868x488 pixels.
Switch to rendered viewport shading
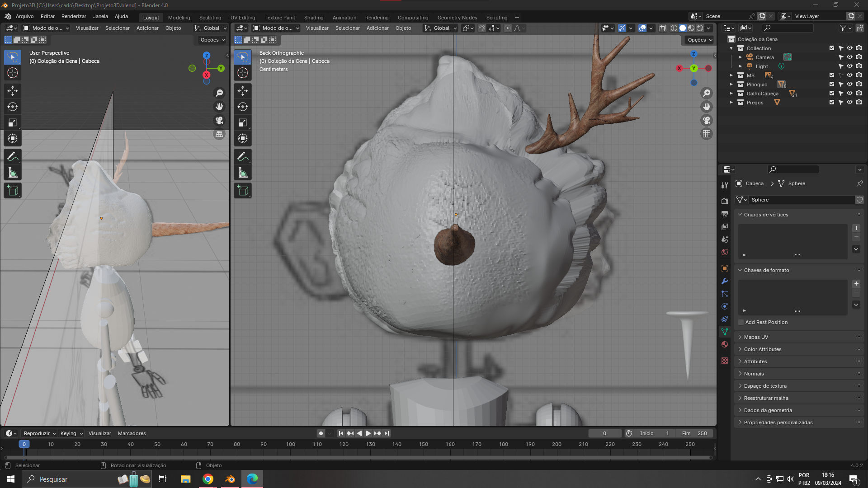pyautogui.click(x=700, y=28)
